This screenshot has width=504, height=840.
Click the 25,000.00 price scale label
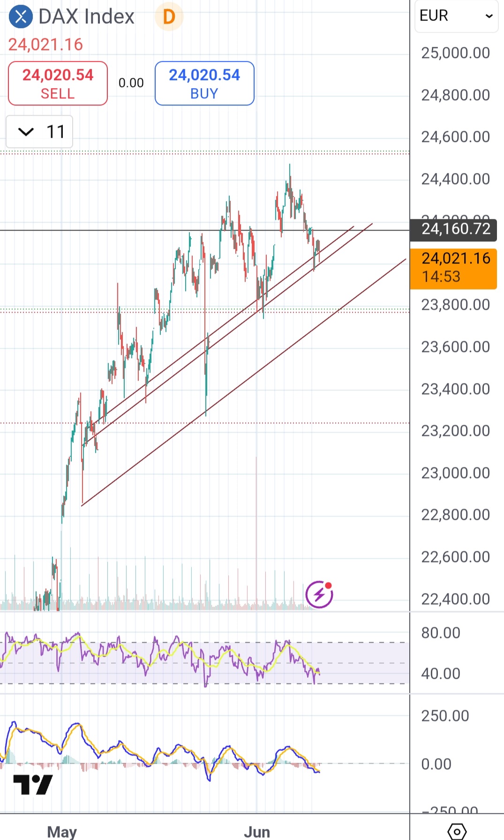coord(456,53)
